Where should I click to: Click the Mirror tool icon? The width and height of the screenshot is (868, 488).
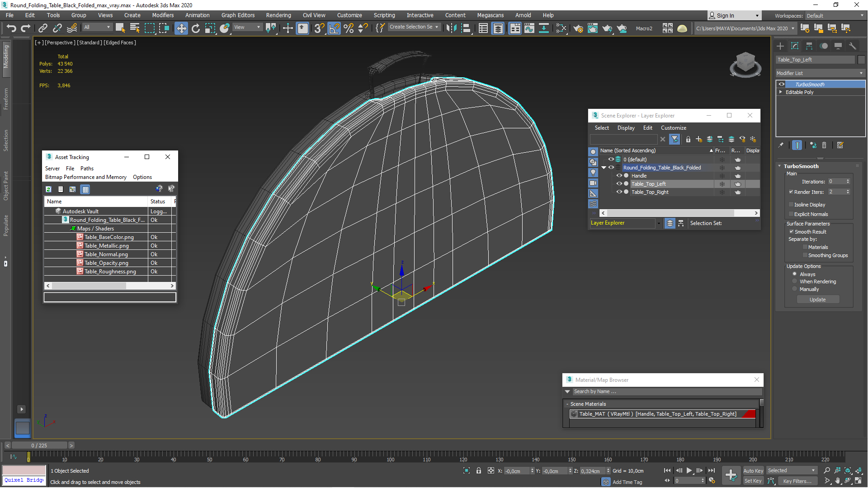[451, 28]
